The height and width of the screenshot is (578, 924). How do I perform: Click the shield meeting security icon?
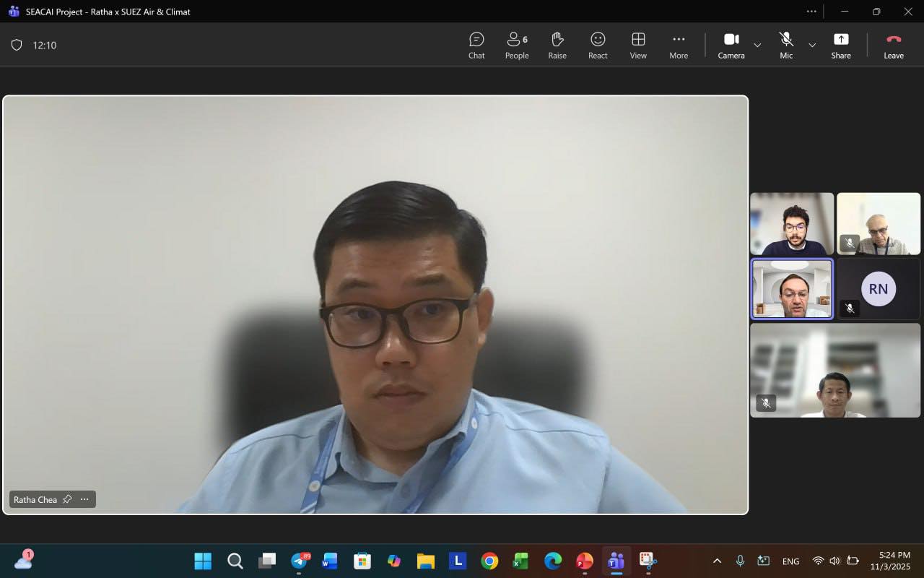click(17, 45)
